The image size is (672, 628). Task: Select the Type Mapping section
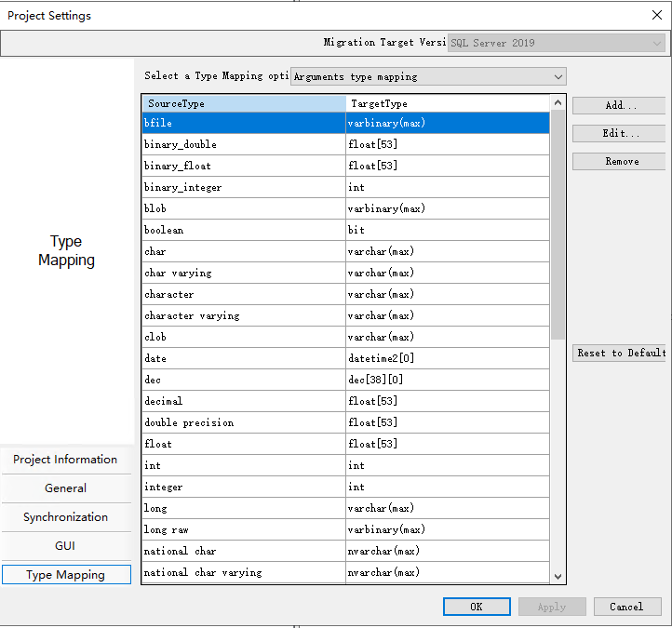pos(66,574)
